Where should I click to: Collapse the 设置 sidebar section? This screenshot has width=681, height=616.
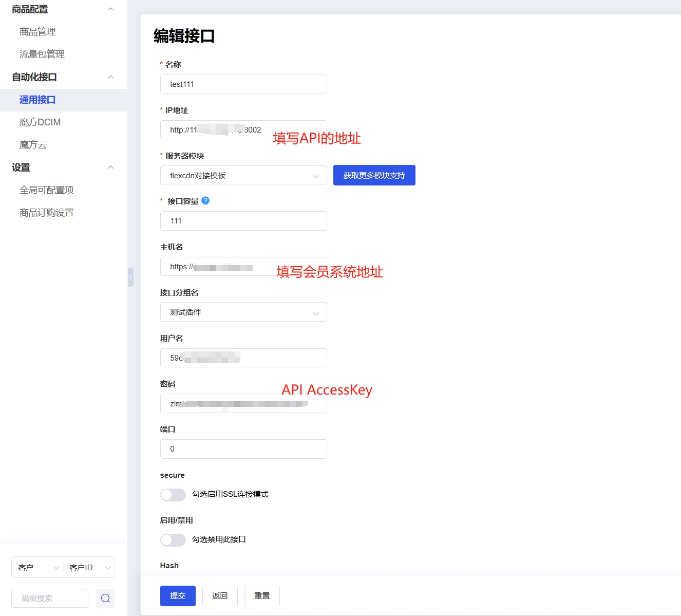[110, 167]
